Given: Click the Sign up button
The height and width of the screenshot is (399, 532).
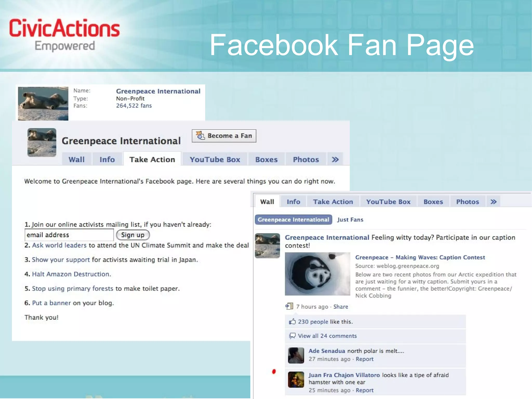Looking at the screenshot, I should [x=133, y=235].
